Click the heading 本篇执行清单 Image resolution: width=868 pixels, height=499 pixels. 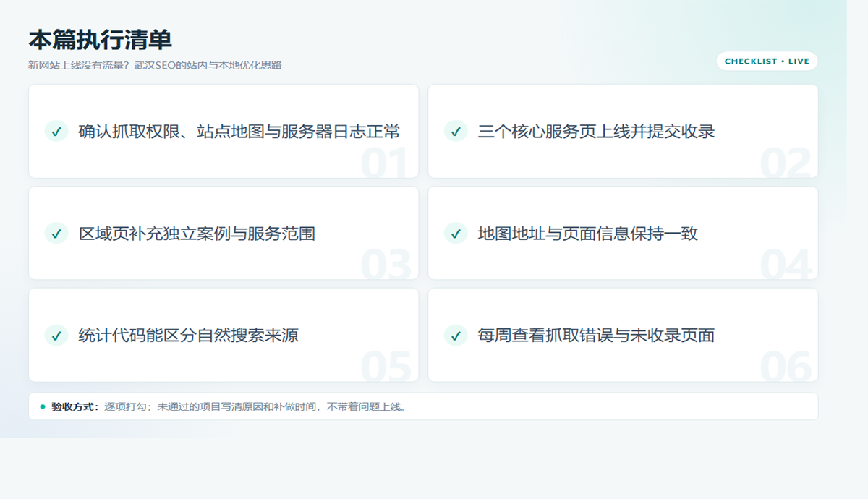(x=100, y=40)
